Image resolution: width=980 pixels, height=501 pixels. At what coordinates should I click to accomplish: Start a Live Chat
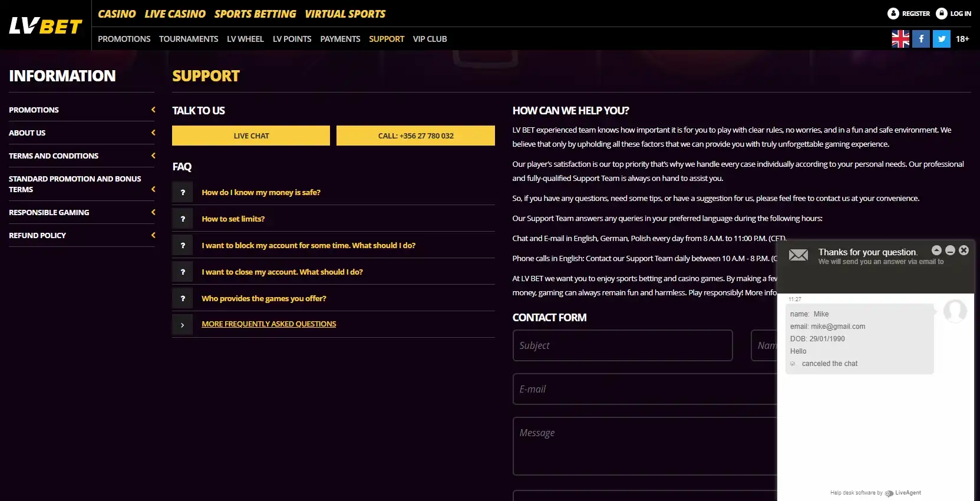[x=251, y=136]
